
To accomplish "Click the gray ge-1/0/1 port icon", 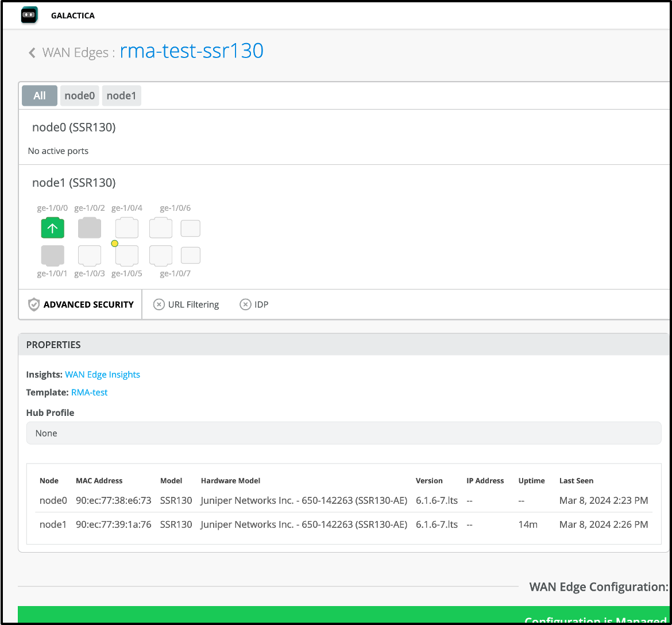I will tap(52, 255).
